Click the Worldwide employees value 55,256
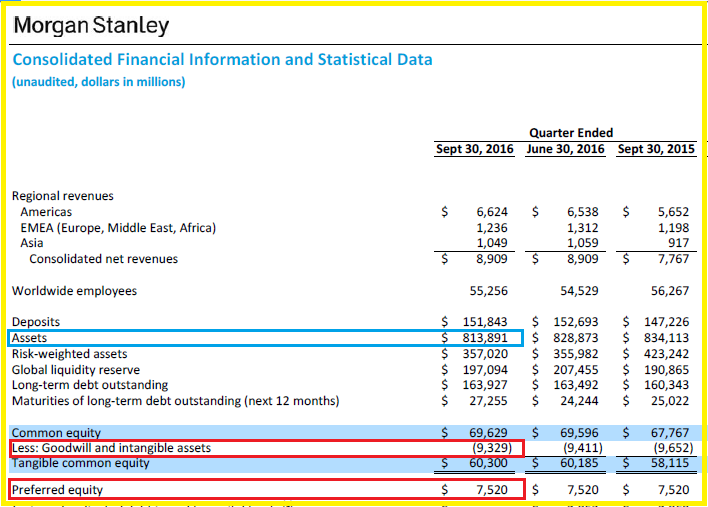The height and width of the screenshot is (507, 708). tap(489, 291)
